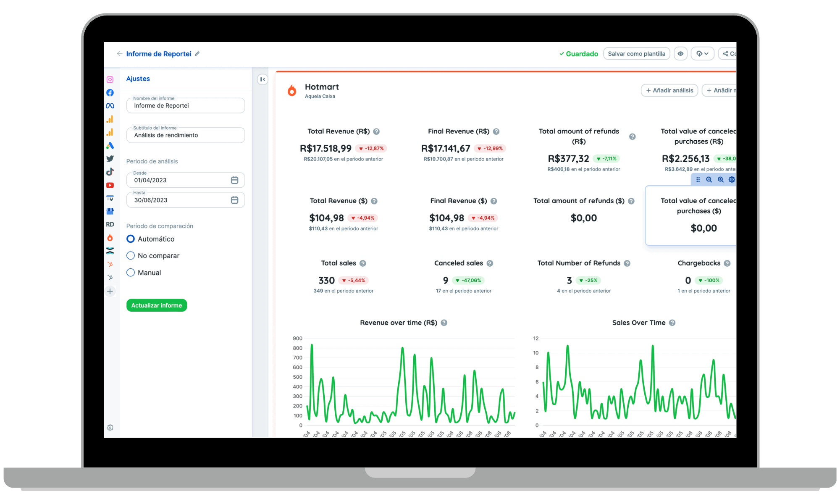Select the Twitter sidebar icon
Image resolution: width=840 pixels, height=504 pixels.
(x=110, y=159)
